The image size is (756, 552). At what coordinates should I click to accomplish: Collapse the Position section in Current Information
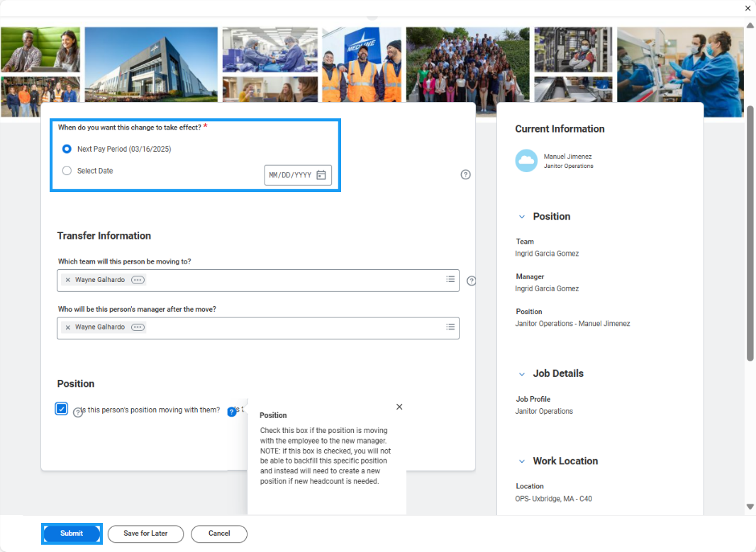(523, 216)
